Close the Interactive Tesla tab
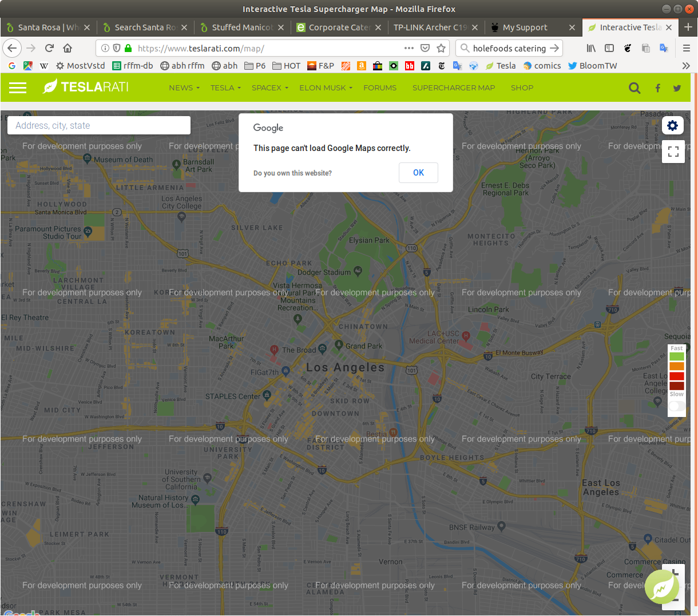Viewport: 698px width, 616px height. coord(669,27)
